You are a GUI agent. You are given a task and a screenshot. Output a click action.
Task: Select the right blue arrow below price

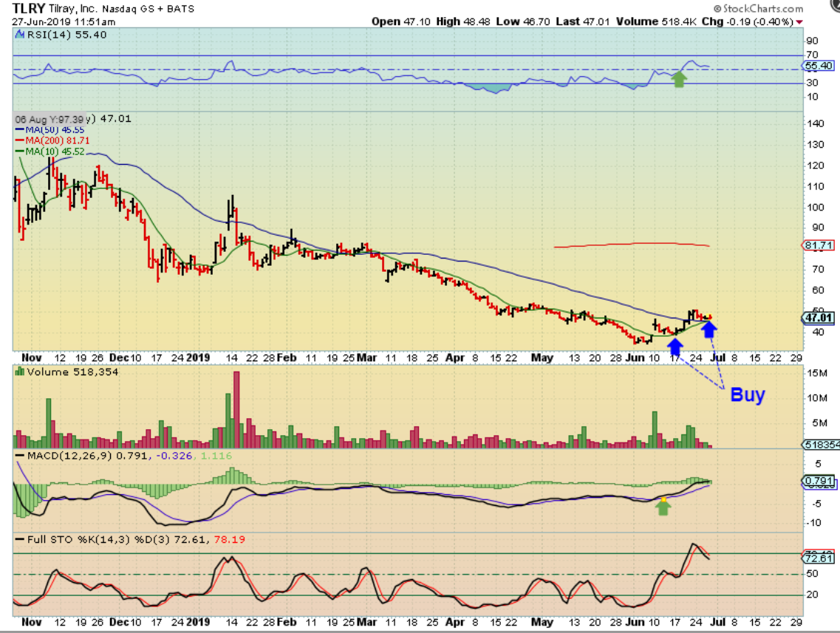point(708,329)
